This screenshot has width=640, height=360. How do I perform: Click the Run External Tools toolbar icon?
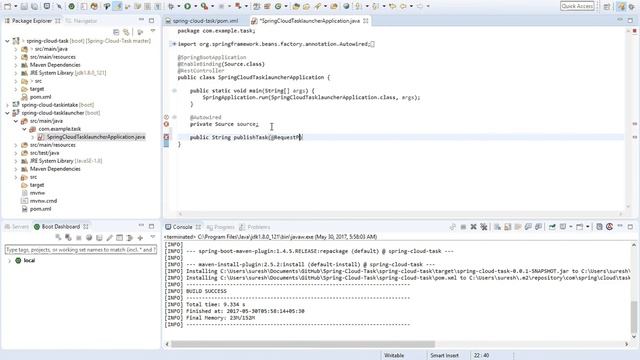(x=204, y=6)
